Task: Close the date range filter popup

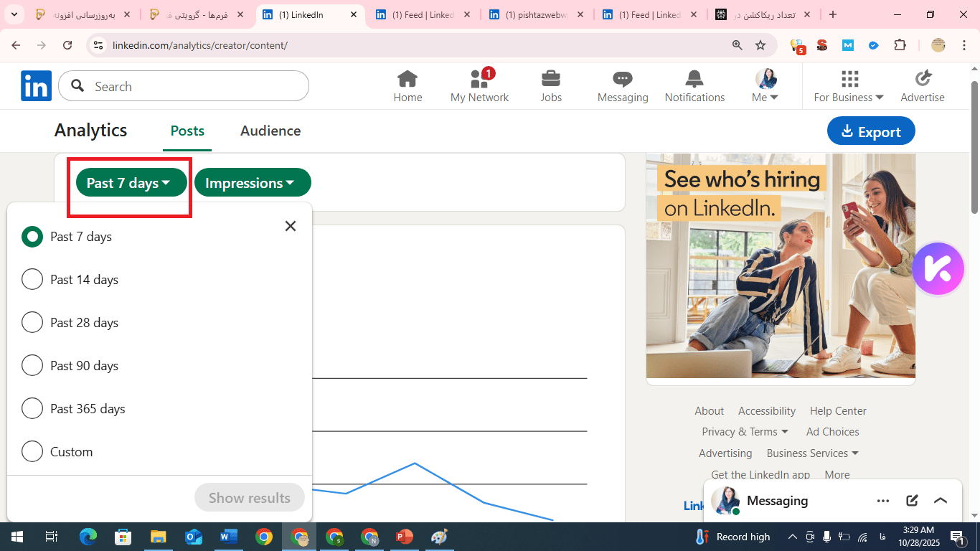Action: click(290, 226)
